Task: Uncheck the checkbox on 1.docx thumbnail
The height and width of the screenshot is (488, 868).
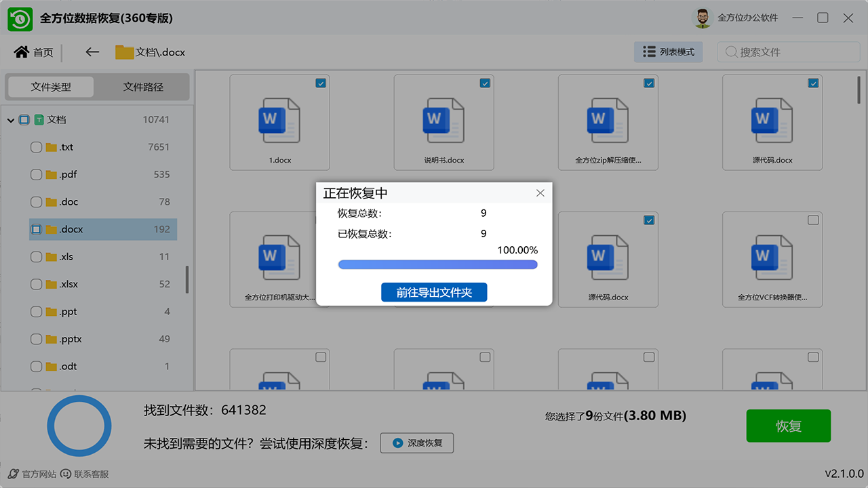Action: tap(320, 83)
